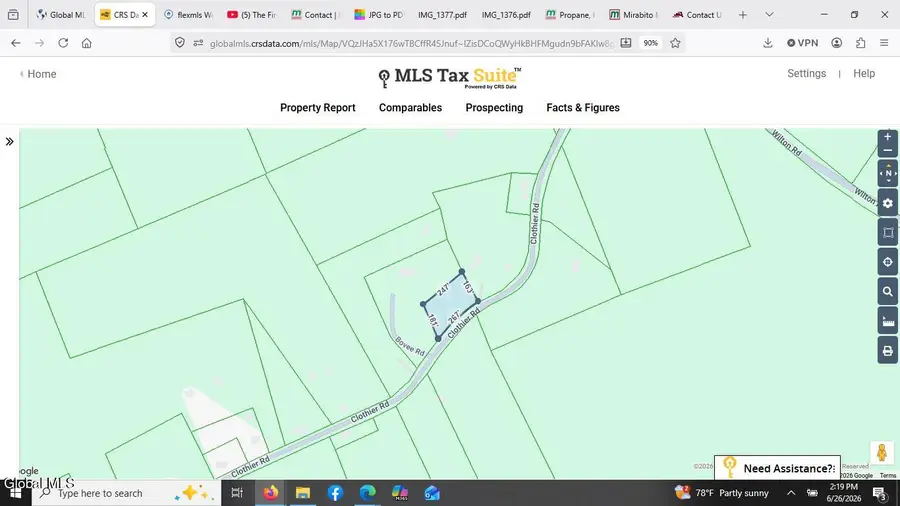Click the highlighted blue parcel on map
900x506 pixels.
point(450,303)
